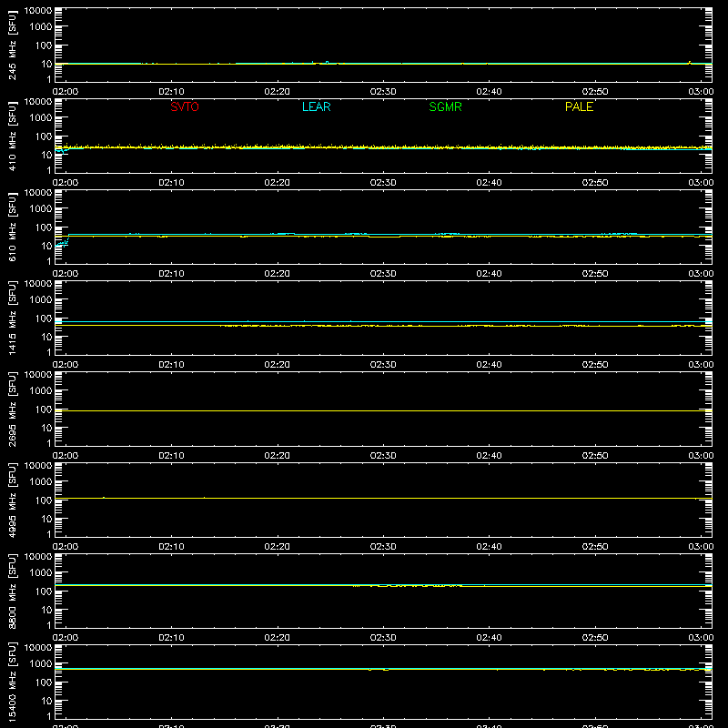Select the 4995 MHz [SFU] axis title
728x728 pixels.
[12, 500]
